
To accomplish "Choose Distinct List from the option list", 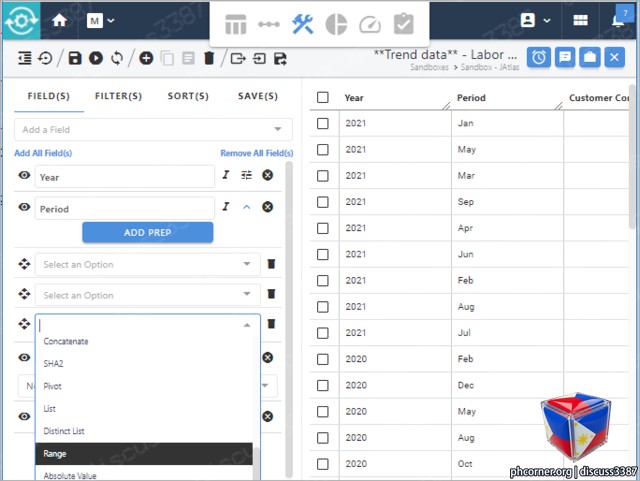I will [144, 431].
